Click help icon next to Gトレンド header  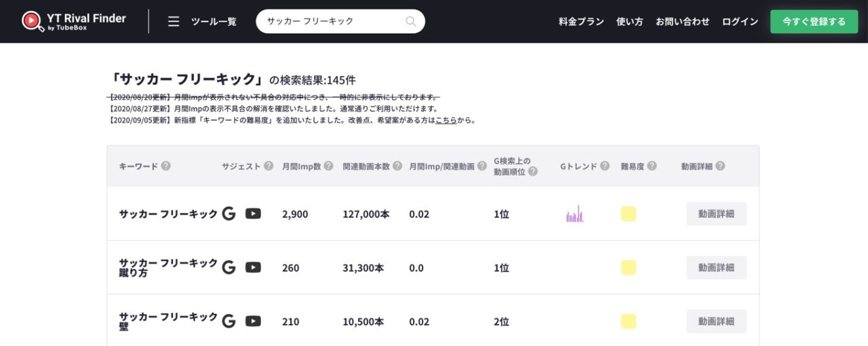click(x=605, y=166)
